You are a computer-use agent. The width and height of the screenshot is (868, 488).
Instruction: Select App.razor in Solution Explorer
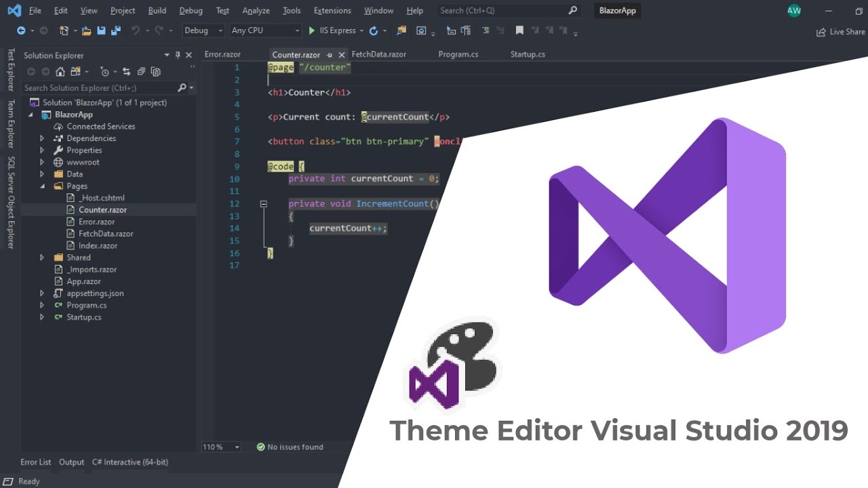(x=84, y=281)
